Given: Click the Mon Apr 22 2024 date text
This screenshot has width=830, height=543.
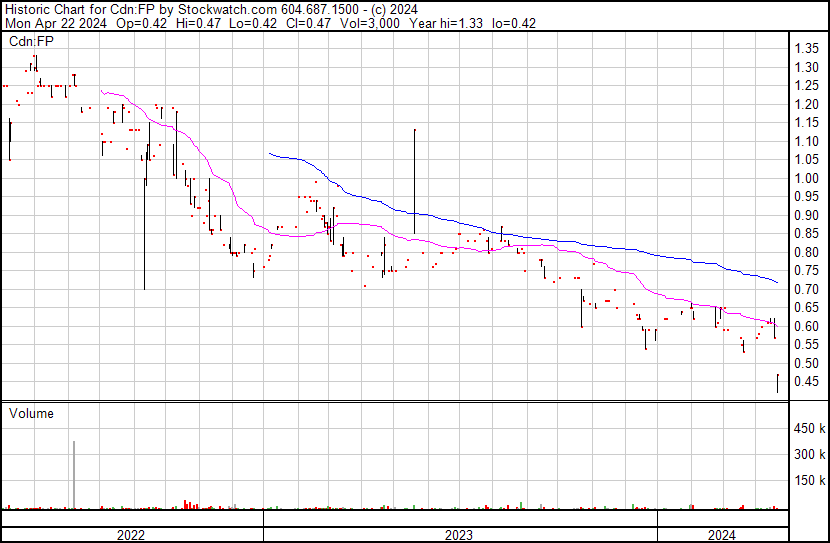Looking at the screenshot, I should [x=56, y=23].
